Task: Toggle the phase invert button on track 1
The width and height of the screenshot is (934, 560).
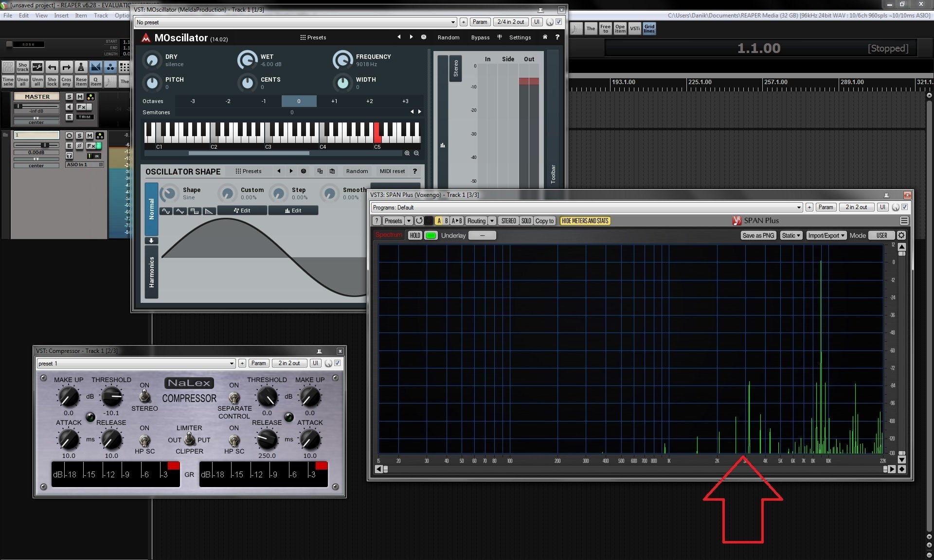Action: coord(79,146)
